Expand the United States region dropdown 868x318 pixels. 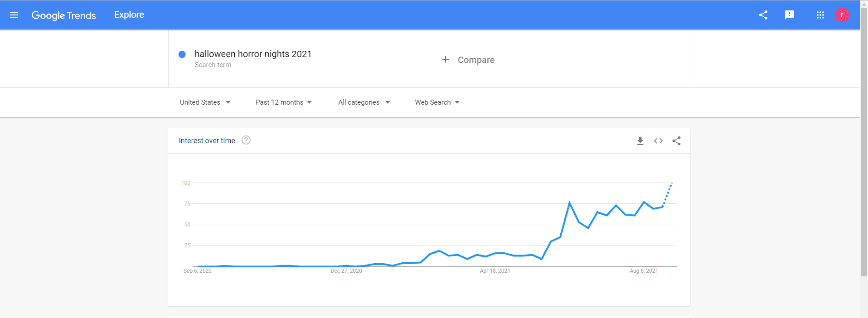click(205, 102)
